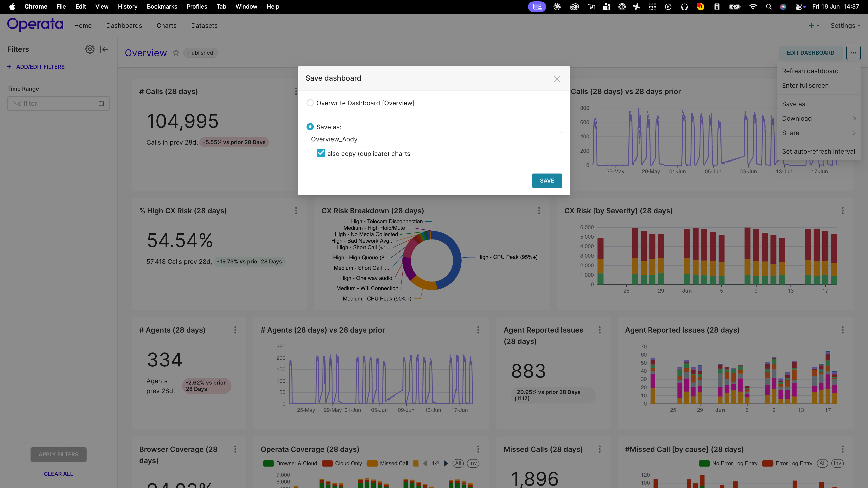
Task: Click High - CPU Peak (95%+) donut label
Action: point(507,257)
